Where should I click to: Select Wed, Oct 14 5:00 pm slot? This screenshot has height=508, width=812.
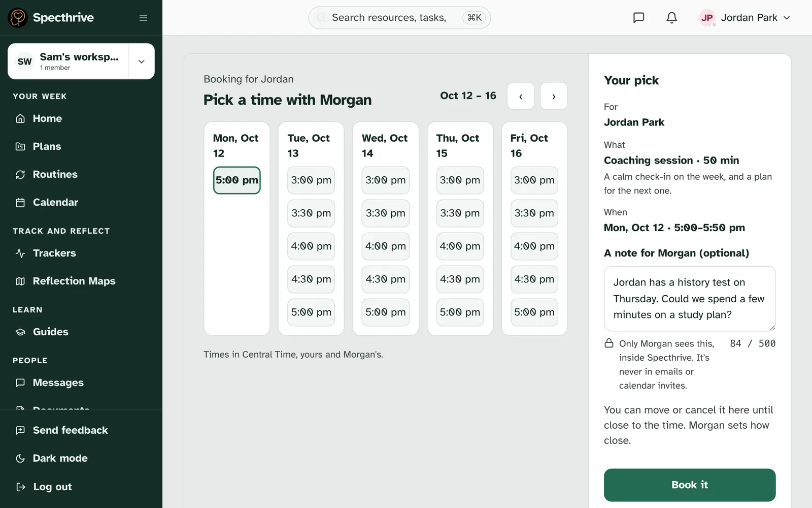pyautogui.click(x=386, y=312)
